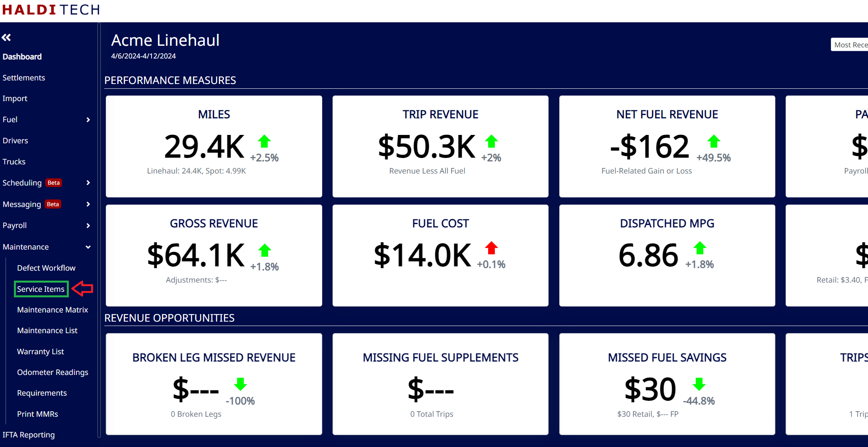Click Dispatched MPG green up arrow
Viewport: 868px width, 447px height.
tap(700, 248)
